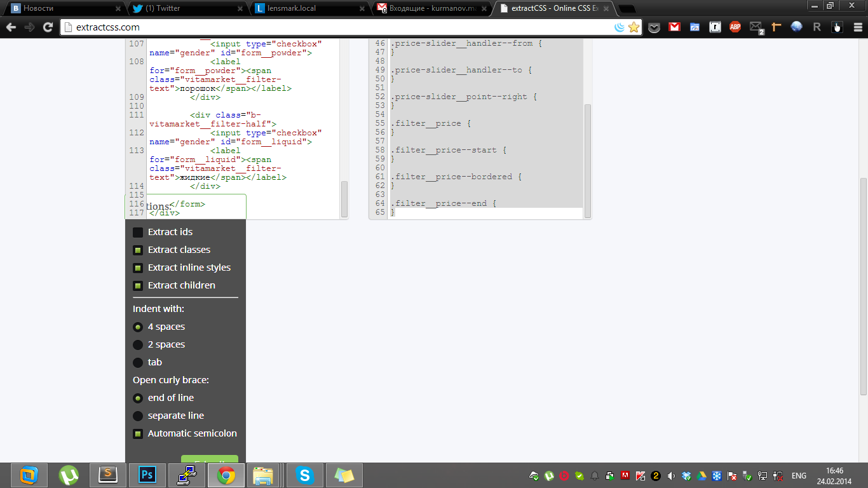Open the clock showing 16:46
This screenshot has width=868, height=488.
click(x=834, y=471)
